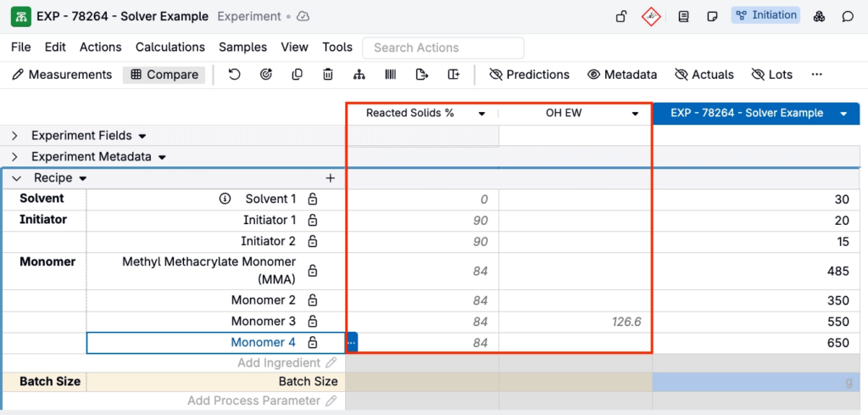This screenshot has width=868, height=415.
Task: Click the duplicate copy icon
Action: click(x=298, y=74)
